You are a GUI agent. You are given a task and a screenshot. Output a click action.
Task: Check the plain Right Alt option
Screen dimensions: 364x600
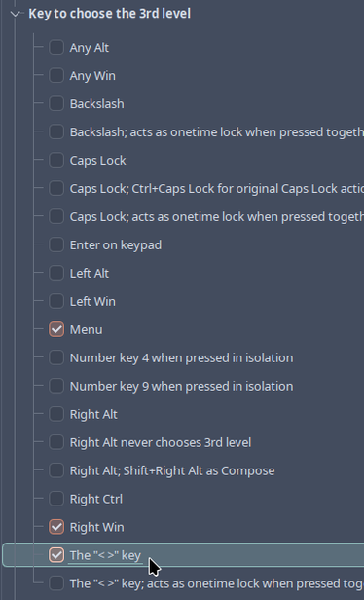(56, 414)
